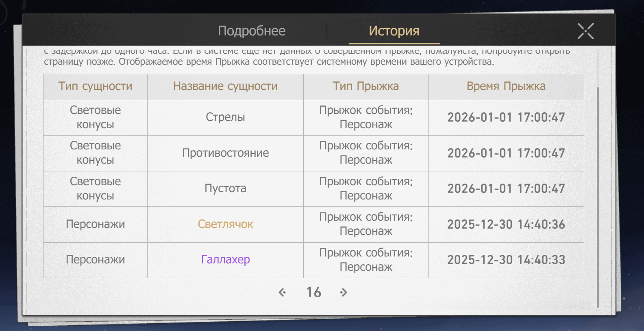This screenshot has height=331, width=644.
Task: Click Прыжок события cell in Галлахер row
Action: pyautogui.click(x=366, y=260)
